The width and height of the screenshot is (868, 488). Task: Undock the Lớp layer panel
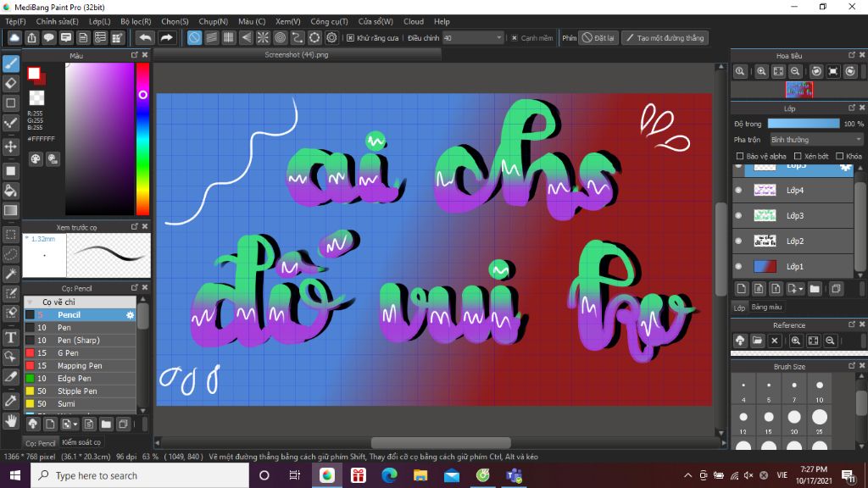(852, 108)
